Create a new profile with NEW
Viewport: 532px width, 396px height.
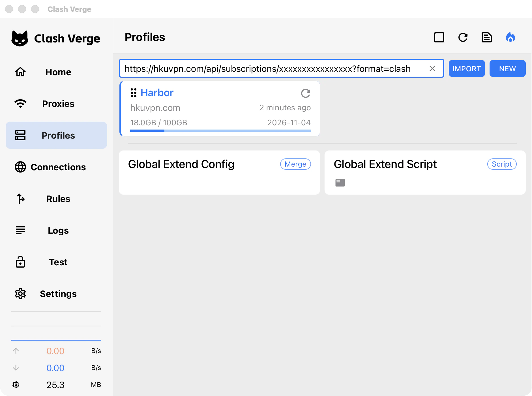pyautogui.click(x=508, y=68)
